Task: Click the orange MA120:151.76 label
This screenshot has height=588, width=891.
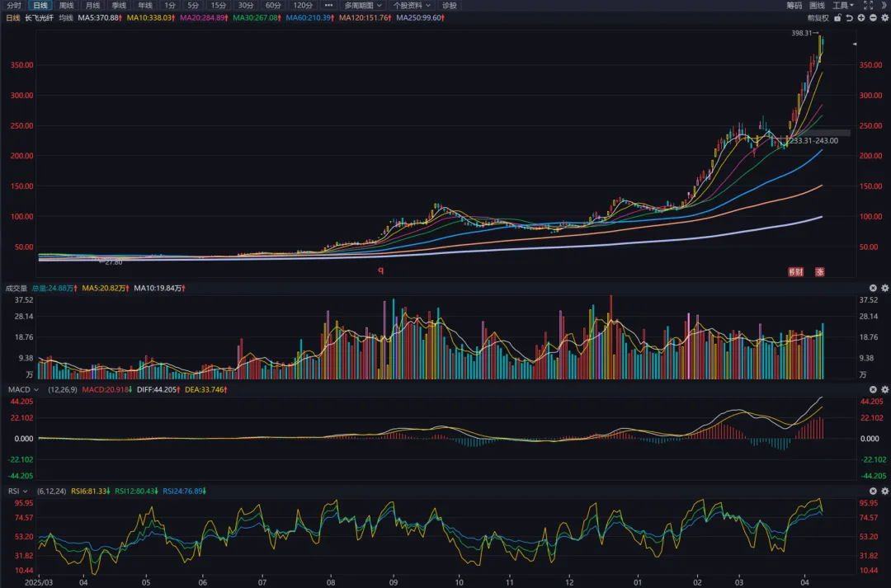Action: (365, 18)
